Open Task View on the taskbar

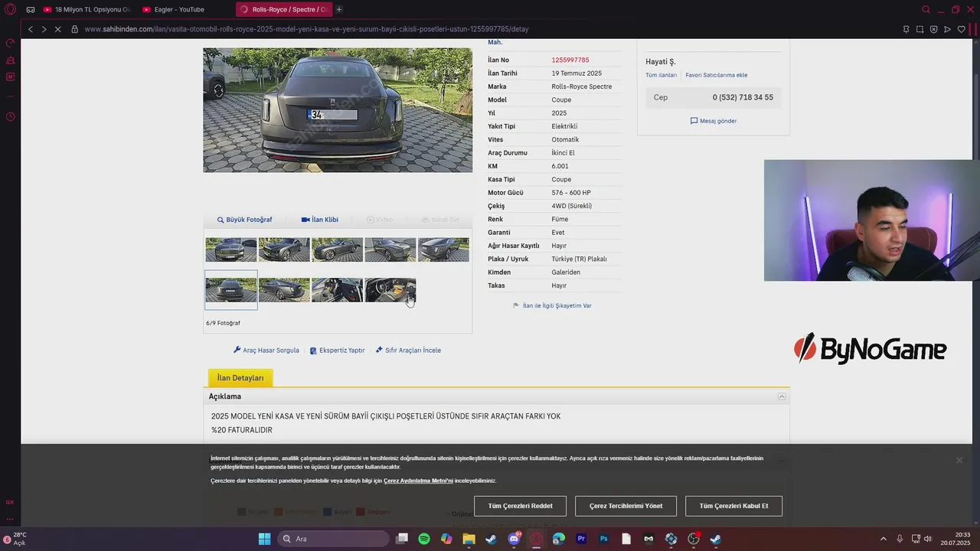pyautogui.click(x=402, y=539)
